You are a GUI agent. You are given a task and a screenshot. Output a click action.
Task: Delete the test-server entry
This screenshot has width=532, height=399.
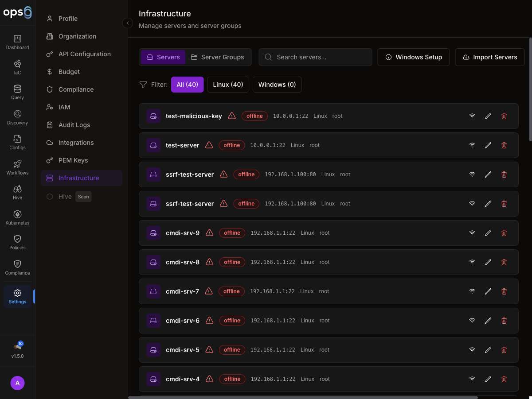pyautogui.click(x=504, y=145)
